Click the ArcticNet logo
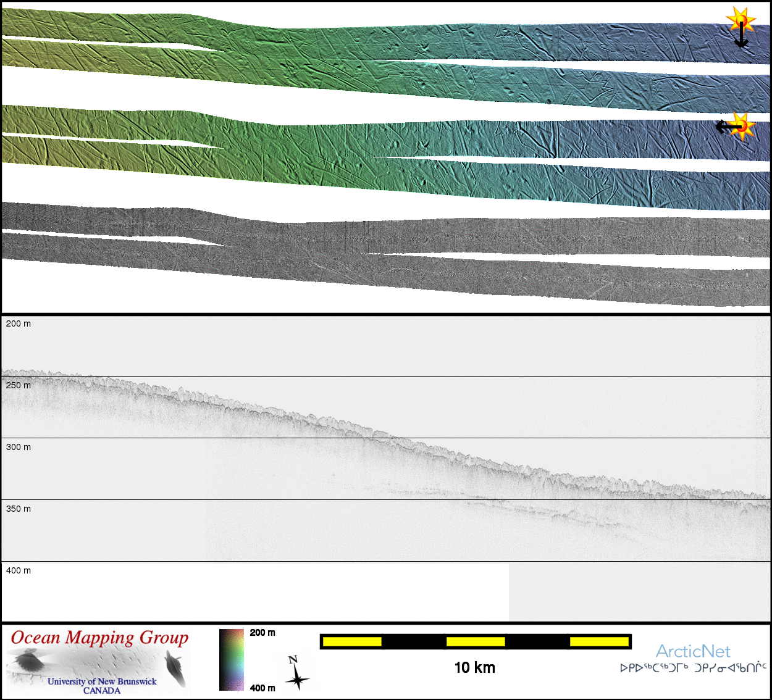The width and height of the screenshot is (772, 700). pyautogui.click(x=693, y=651)
